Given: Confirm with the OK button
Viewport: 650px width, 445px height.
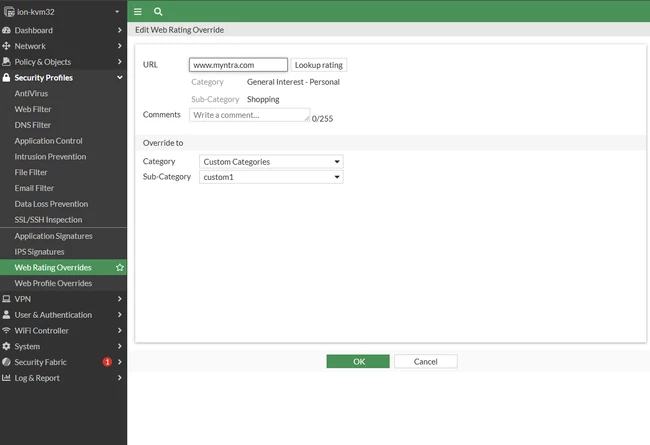Looking at the screenshot, I should pyautogui.click(x=358, y=361).
